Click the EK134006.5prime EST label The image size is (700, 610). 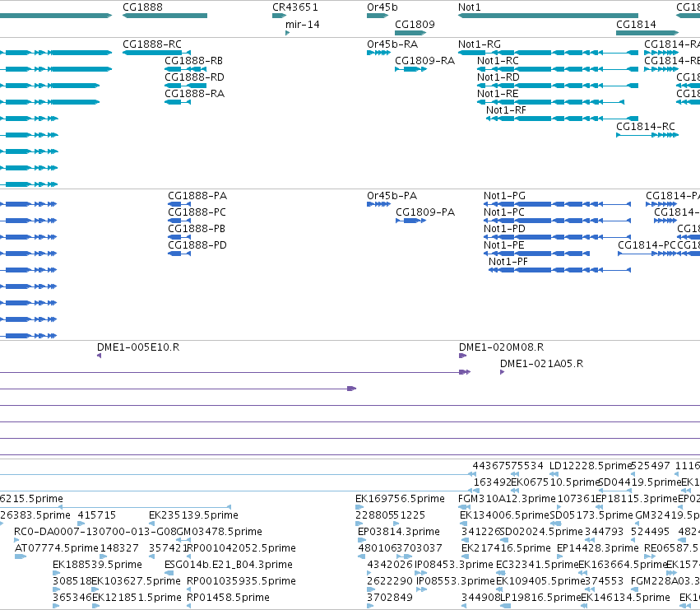pyautogui.click(x=504, y=515)
